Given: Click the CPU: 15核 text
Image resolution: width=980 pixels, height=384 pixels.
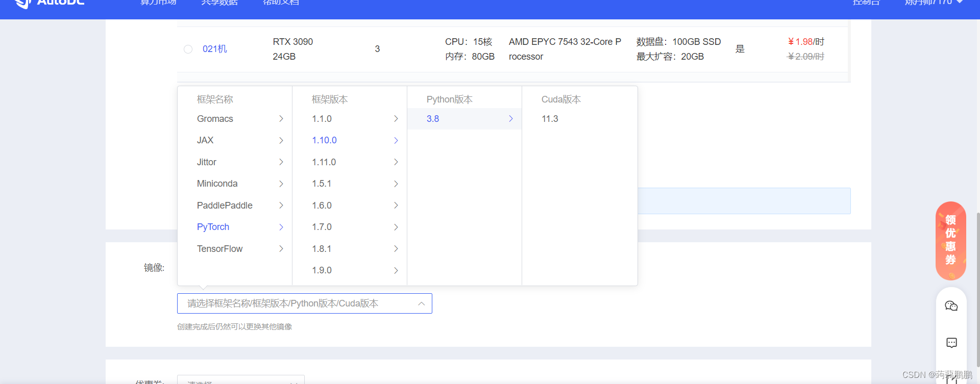Looking at the screenshot, I should 469,42.
